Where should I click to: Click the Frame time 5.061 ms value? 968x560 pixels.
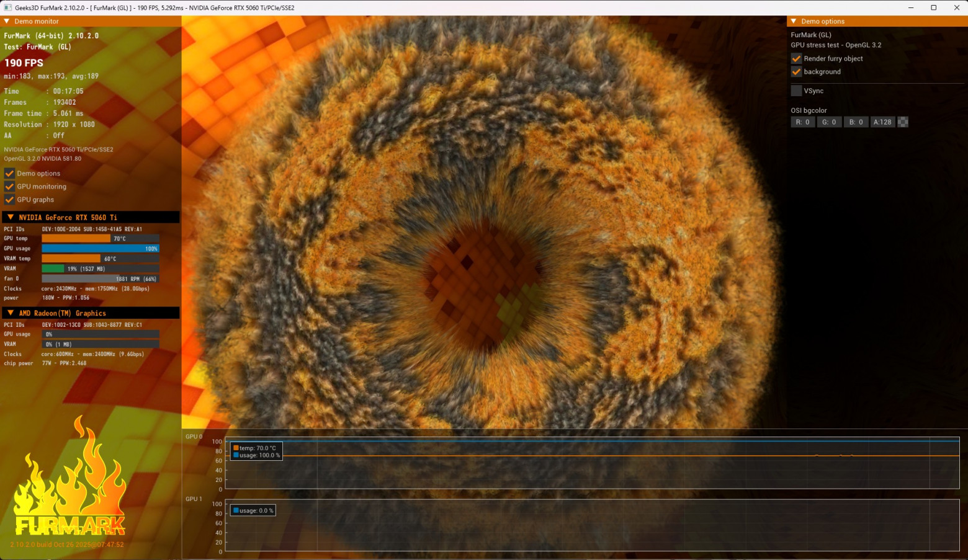[x=68, y=113]
